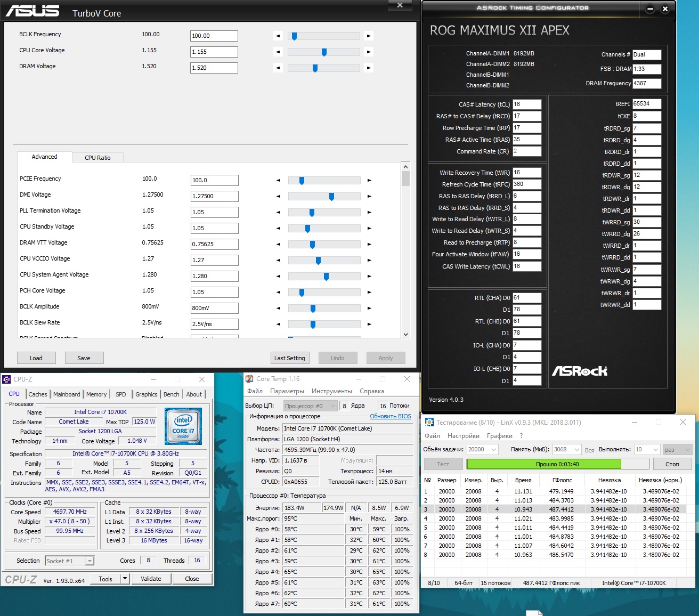The image size is (699, 616).
Task: Click the Core Temp title bar icon
Action: [x=249, y=379]
